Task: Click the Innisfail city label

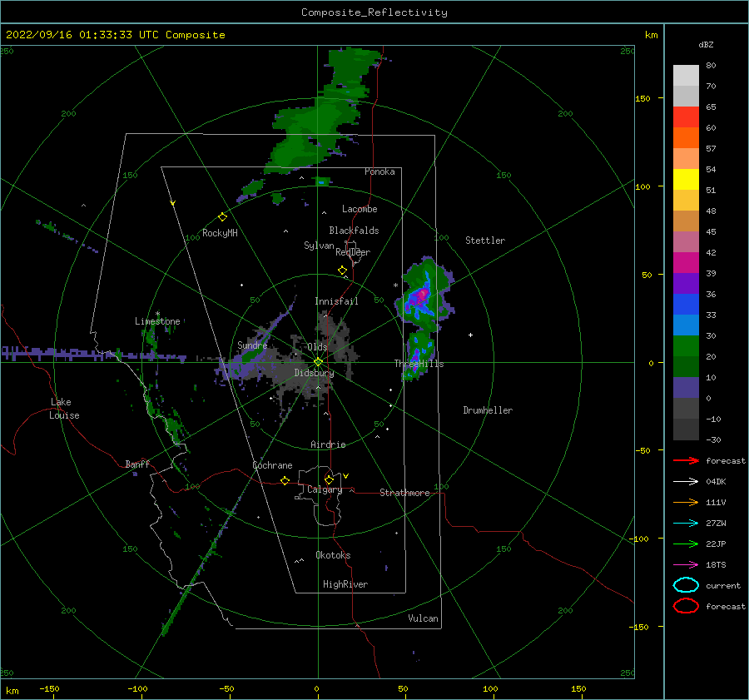Action: click(336, 301)
